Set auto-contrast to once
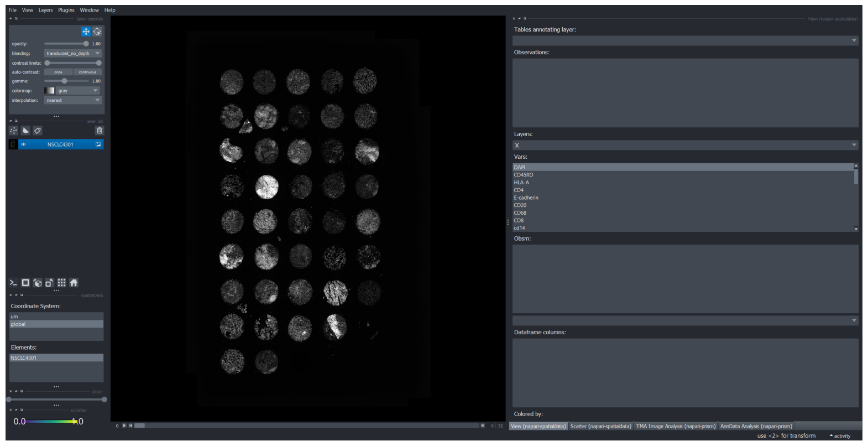 coord(58,72)
